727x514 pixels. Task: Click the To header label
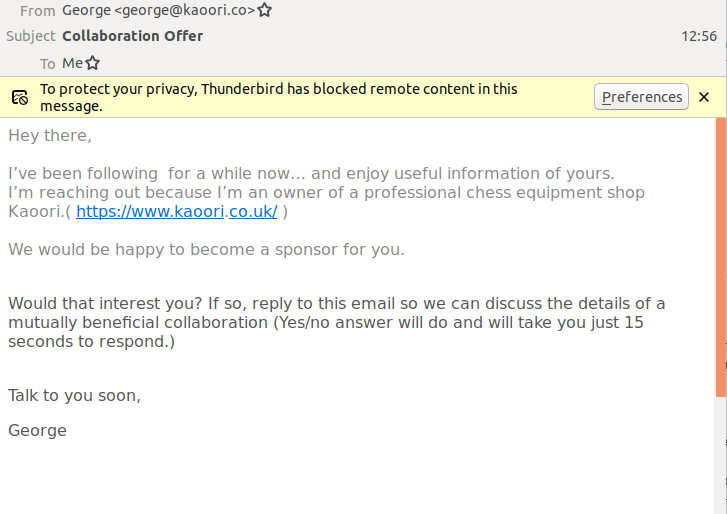pyautogui.click(x=47, y=63)
